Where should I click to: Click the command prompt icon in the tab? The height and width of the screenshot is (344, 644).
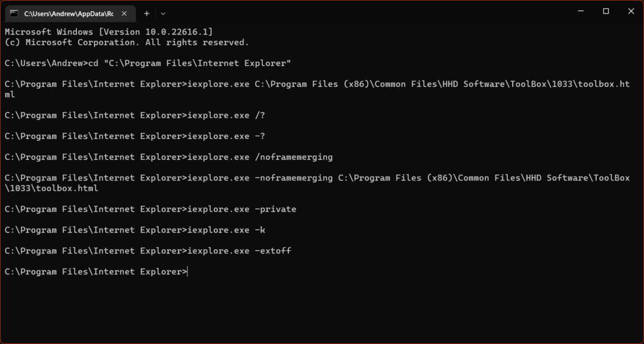pos(14,14)
